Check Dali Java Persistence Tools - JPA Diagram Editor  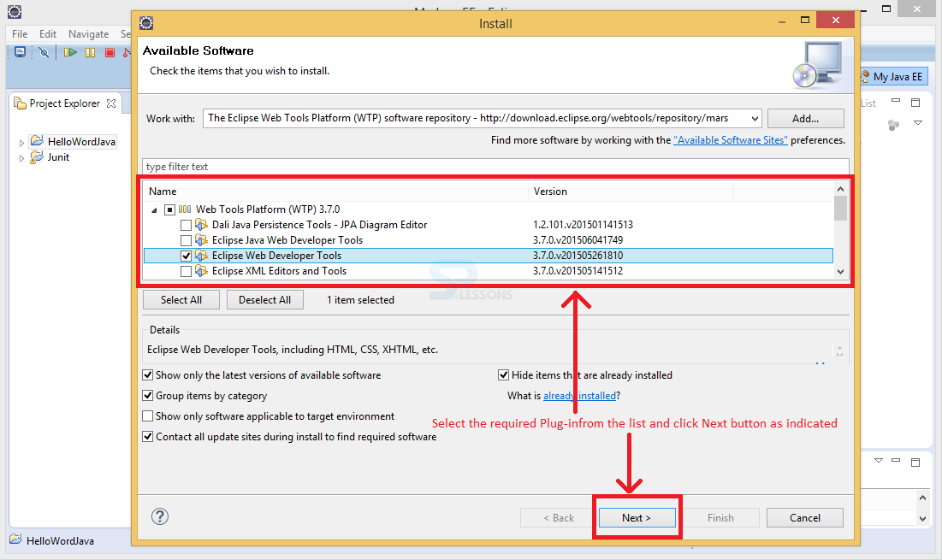[187, 225]
